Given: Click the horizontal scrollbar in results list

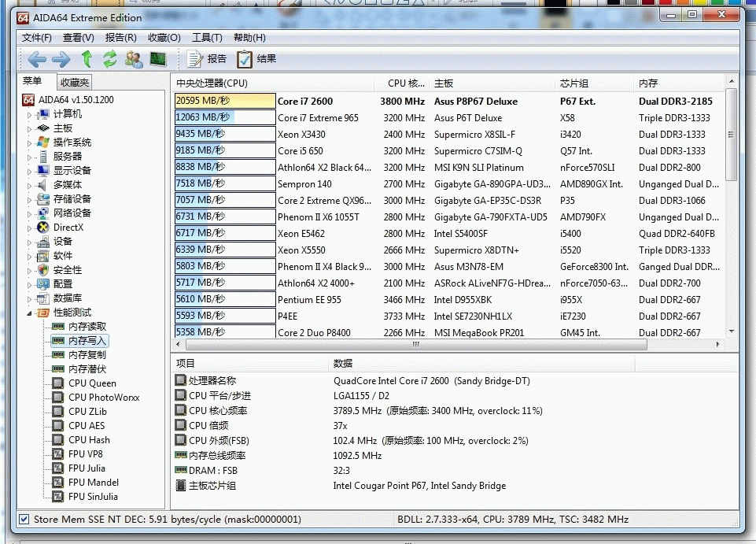Looking at the screenshot, I should coord(417,345).
